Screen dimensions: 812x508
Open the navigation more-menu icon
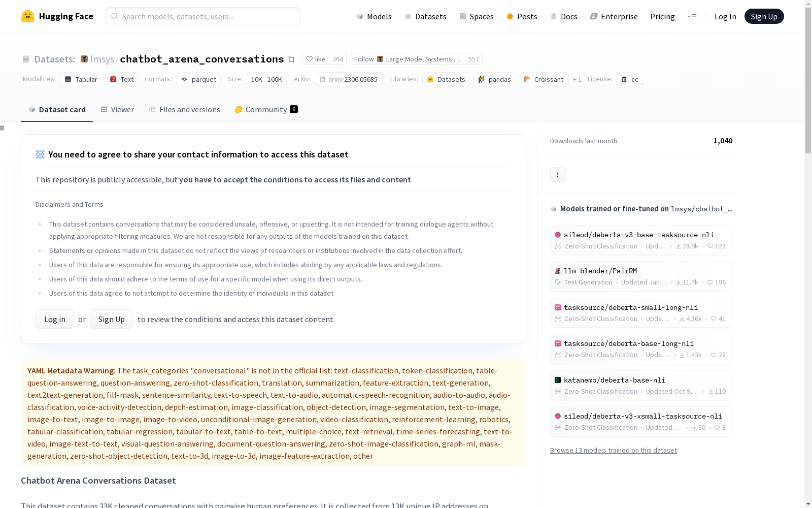pos(692,16)
